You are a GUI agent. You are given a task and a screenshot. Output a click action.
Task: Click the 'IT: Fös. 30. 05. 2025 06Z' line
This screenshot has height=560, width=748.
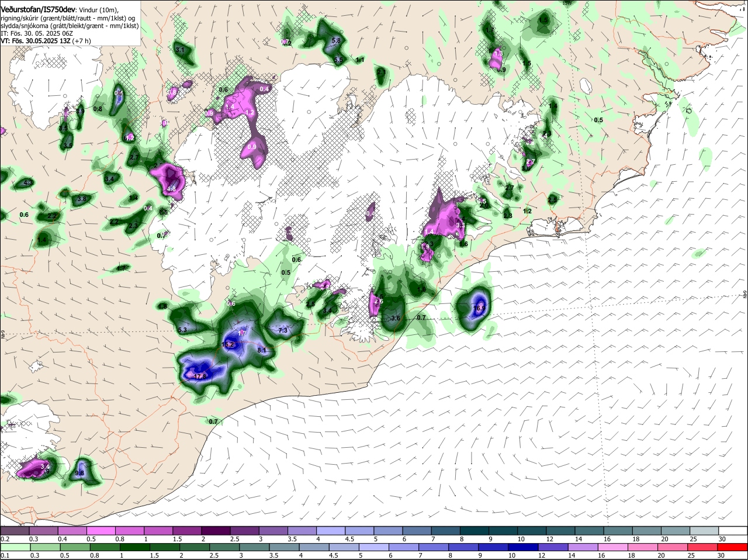[37, 33]
